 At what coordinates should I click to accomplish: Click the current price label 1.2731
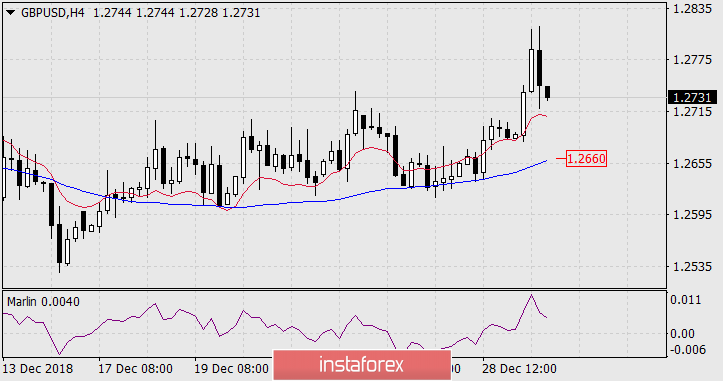pos(693,98)
